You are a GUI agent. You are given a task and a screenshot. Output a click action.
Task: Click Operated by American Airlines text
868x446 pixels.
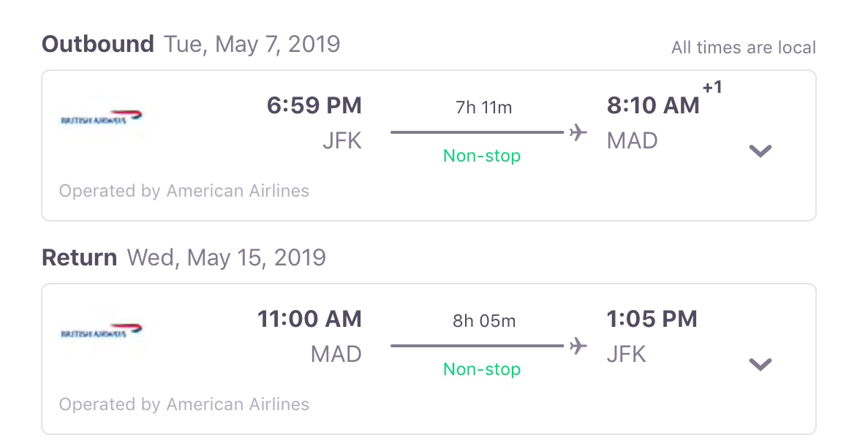tap(184, 191)
